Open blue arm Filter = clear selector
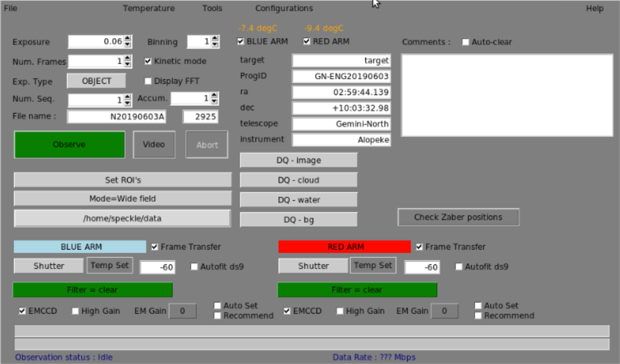The height and width of the screenshot is (364, 620). pos(93,289)
